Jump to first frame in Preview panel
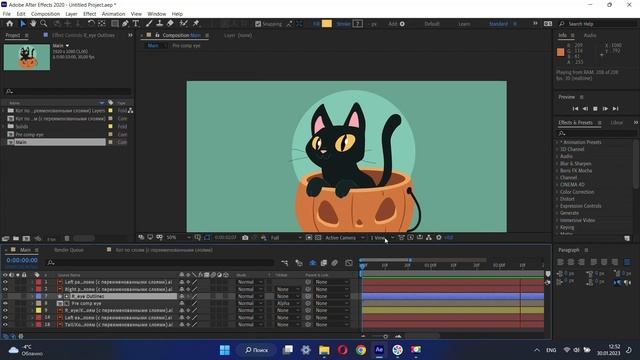The height and width of the screenshot is (360, 640). pos(575,109)
